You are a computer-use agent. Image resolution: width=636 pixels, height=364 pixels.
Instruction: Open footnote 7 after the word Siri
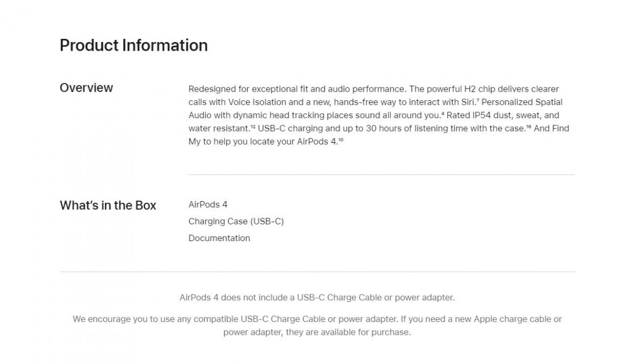point(477,100)
